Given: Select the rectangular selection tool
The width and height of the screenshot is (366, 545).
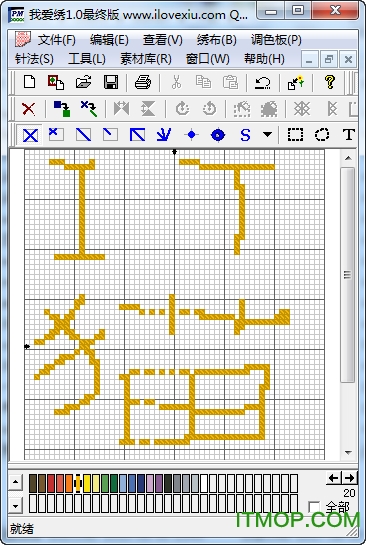Looking at the screenshot, I should click(x=295, y=135).
